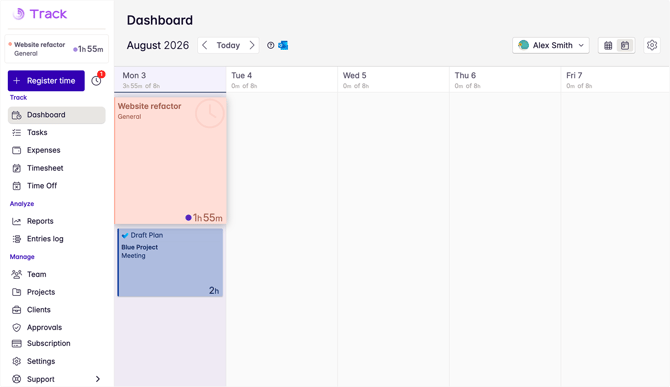This screenshot has width=670, height=387.
Task: Toggle the Draft Plan checkmark
Action: [125, 235]
